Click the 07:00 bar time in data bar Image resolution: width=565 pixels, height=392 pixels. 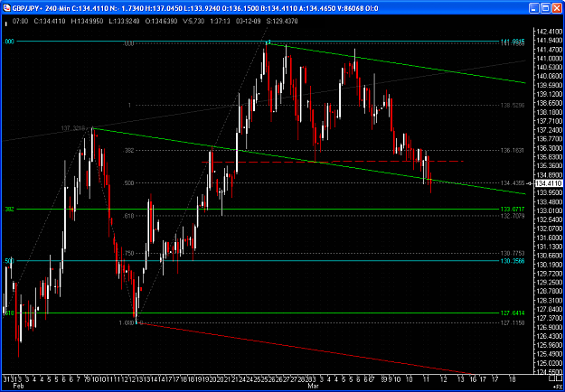pos(20,22)
